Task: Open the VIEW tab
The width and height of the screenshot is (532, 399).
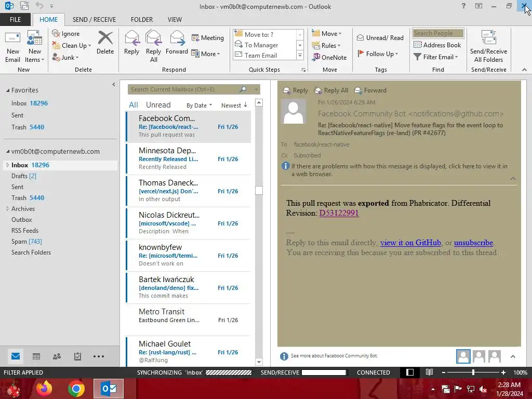Action: 175,20
